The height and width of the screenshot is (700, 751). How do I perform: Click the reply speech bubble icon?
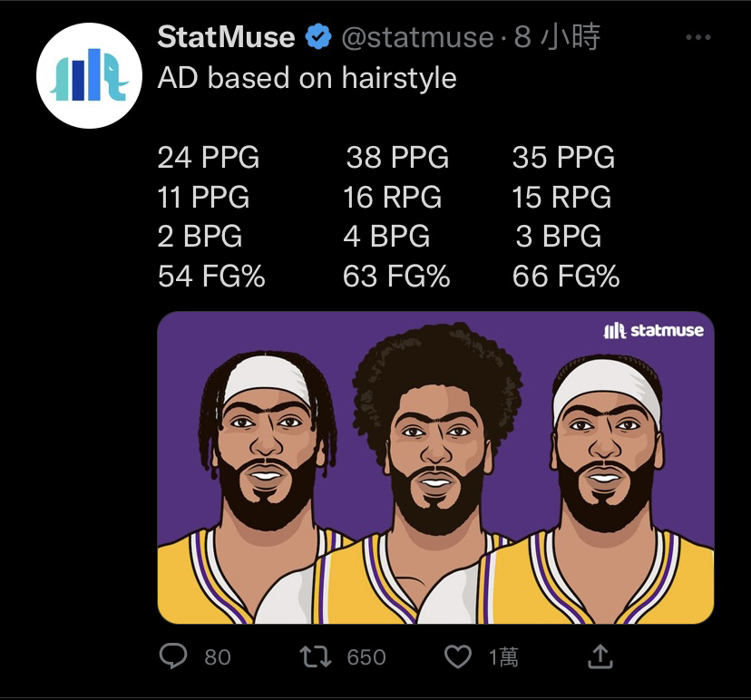coord(173,656)
